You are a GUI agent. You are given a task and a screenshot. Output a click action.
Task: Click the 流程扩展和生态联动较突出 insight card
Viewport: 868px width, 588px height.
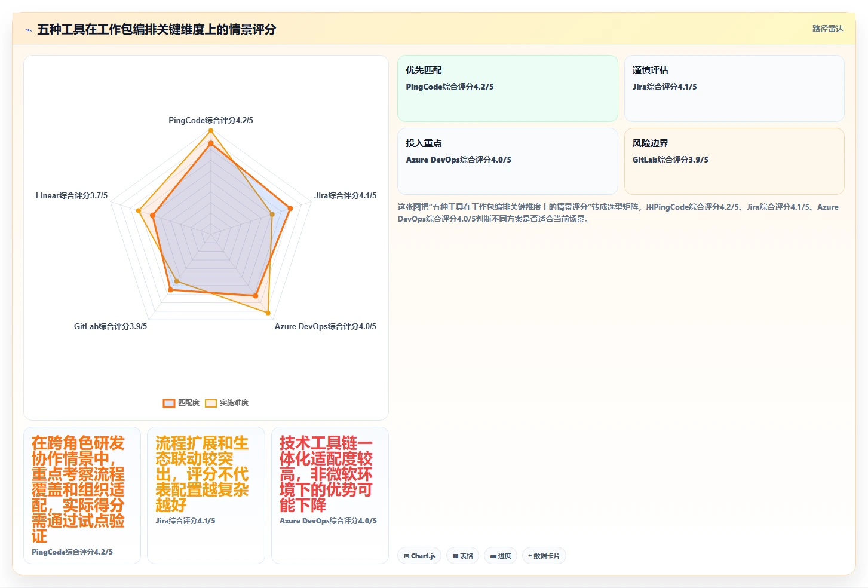(x=206, y=495)
